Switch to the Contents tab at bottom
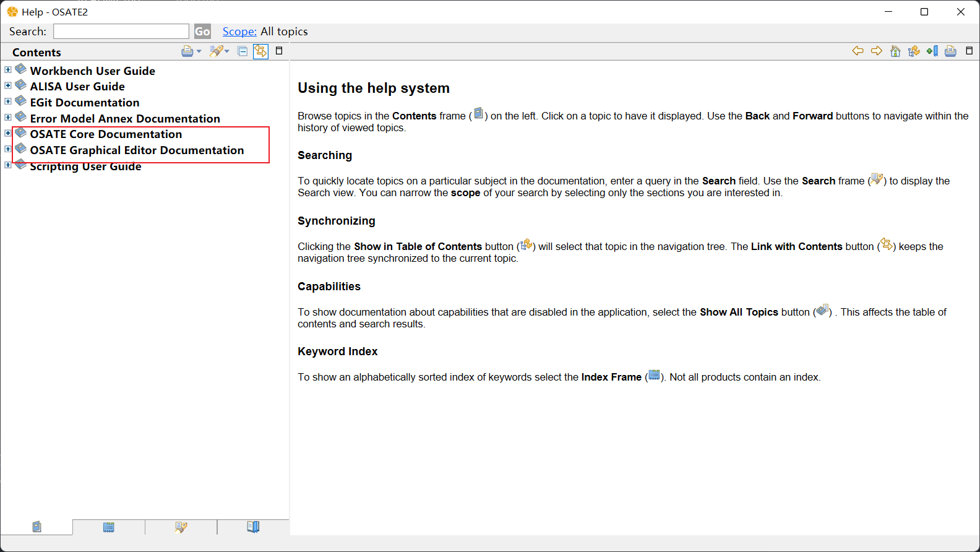This screenshot has width=980, height=552. 37,527
